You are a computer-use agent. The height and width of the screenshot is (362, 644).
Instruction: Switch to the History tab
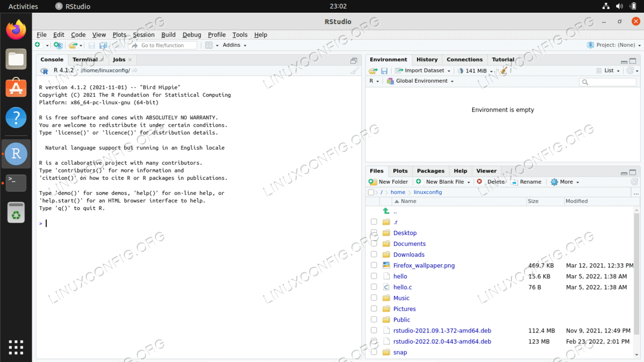[x=427, y=60]
